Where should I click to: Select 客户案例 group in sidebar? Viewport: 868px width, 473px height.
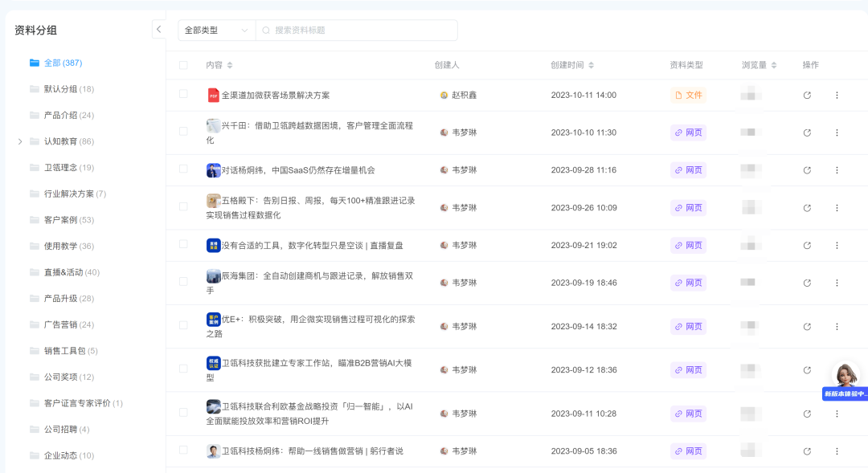coord(68,219)
